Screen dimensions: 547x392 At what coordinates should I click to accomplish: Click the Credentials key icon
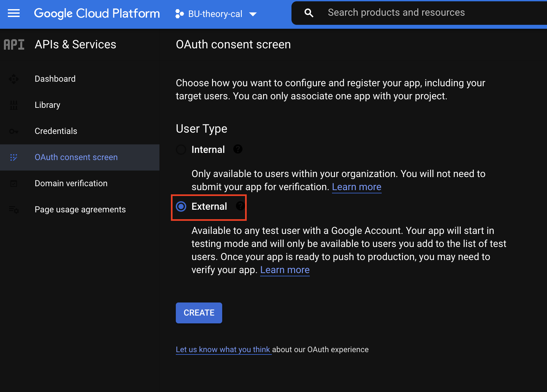coord(14,131)
